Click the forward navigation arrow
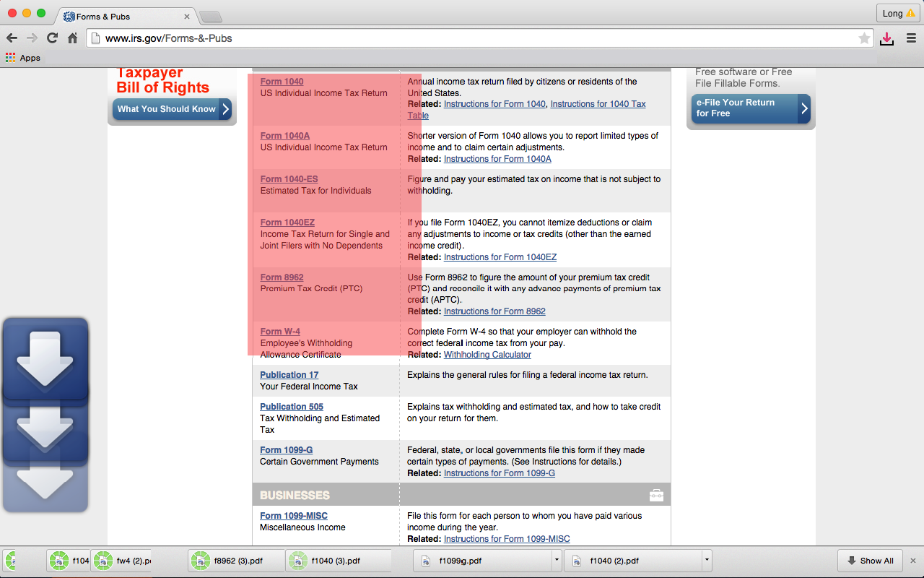The width and height of the screenshot is (924, 578). click(32, 38)
